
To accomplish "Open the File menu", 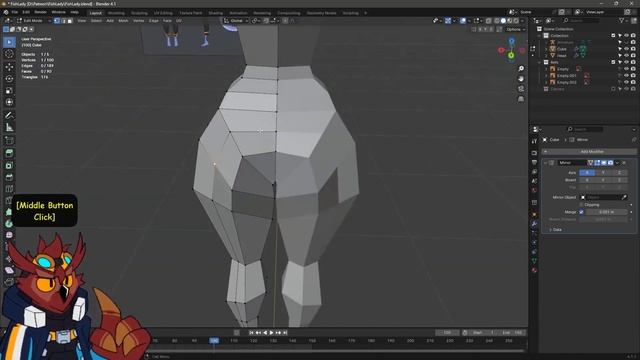I will coord(15,12).
